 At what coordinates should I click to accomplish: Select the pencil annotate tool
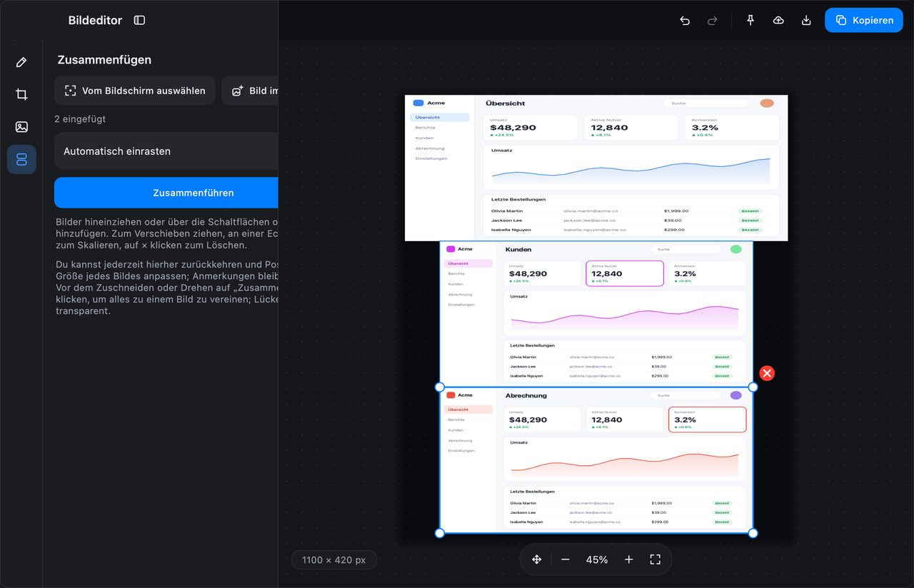coord(21,62)
